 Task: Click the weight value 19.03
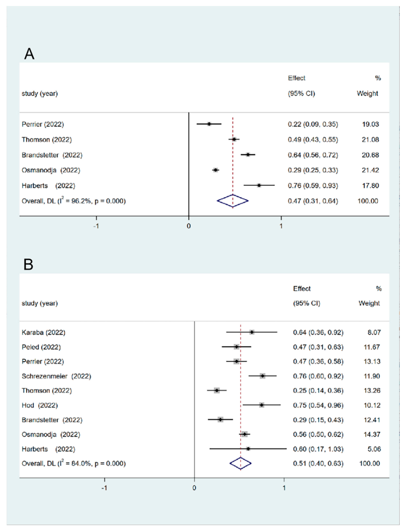tap(370, 124)
